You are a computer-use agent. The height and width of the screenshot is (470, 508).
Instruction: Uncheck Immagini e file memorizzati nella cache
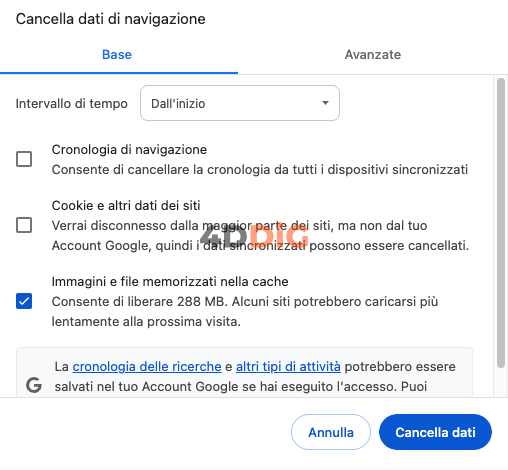(24, 301)
